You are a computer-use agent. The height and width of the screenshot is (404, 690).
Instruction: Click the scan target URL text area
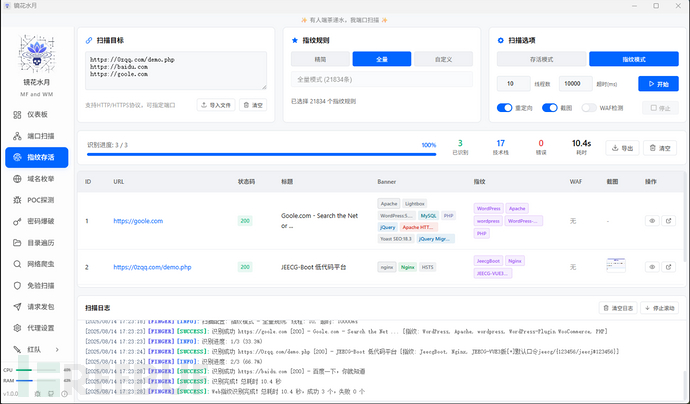(x=176, y=70)
